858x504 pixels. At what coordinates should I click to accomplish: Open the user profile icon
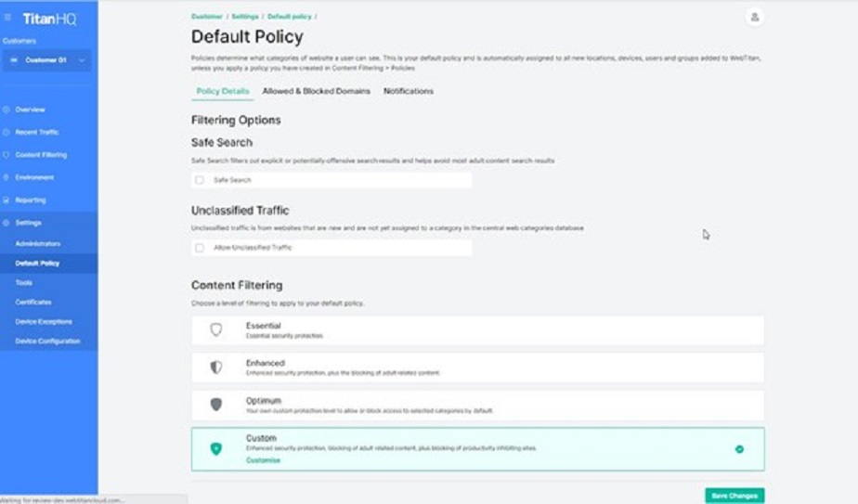(x=754, y=18)
